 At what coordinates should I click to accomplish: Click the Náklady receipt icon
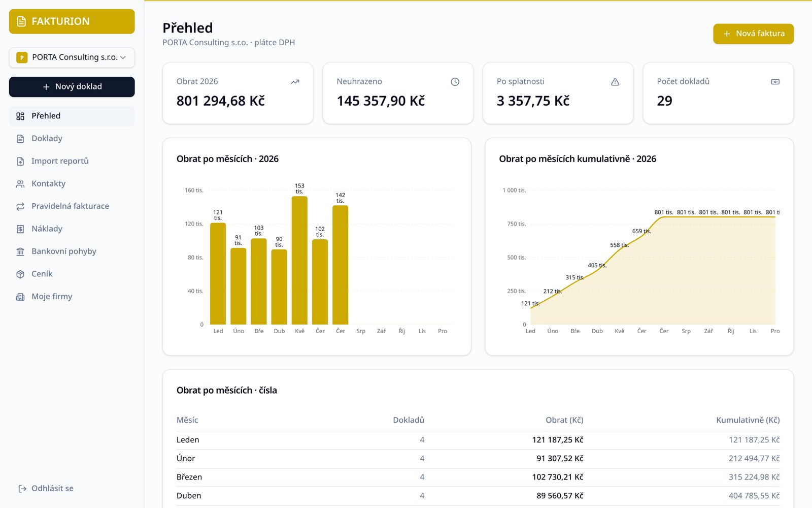[20, 229]
